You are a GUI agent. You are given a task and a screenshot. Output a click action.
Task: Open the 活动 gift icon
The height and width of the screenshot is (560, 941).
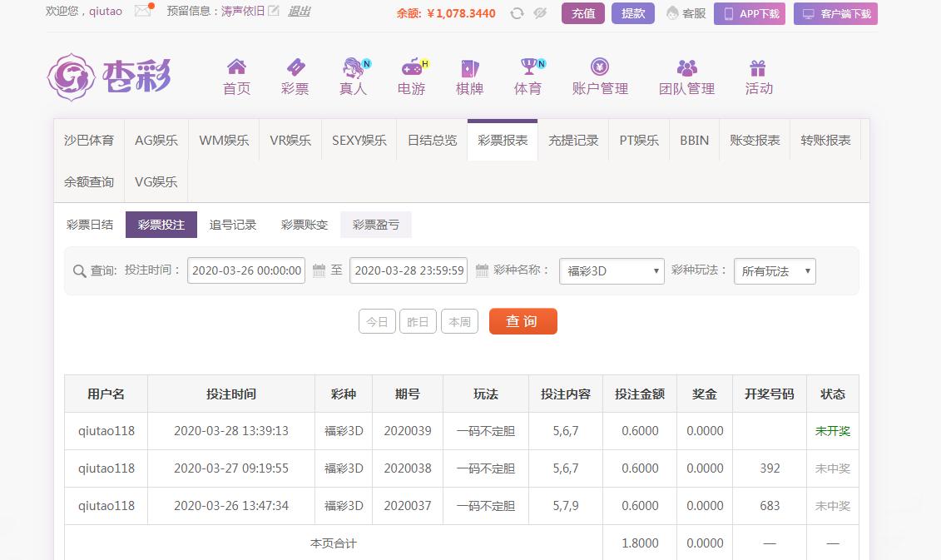pyautogui.click(x=758, y=67)
